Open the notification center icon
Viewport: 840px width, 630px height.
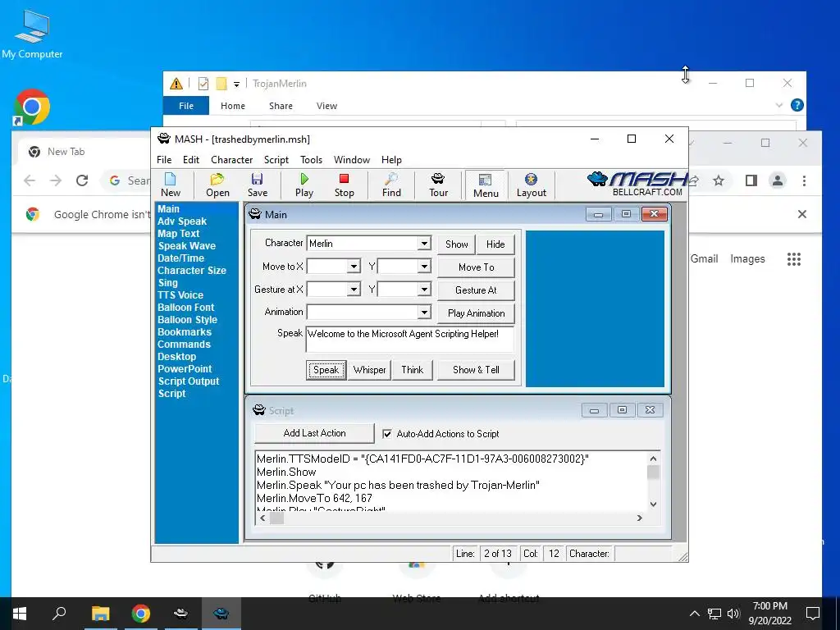click(813, 614)
